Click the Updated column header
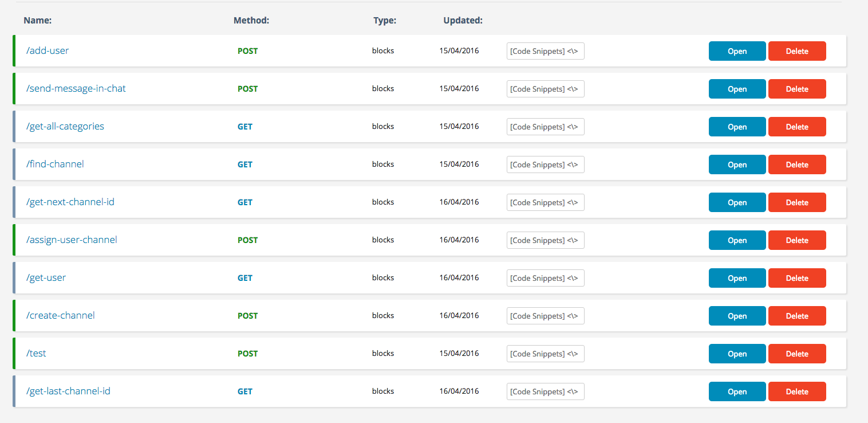This screenshot has height=423, width=868. [463, 21]
